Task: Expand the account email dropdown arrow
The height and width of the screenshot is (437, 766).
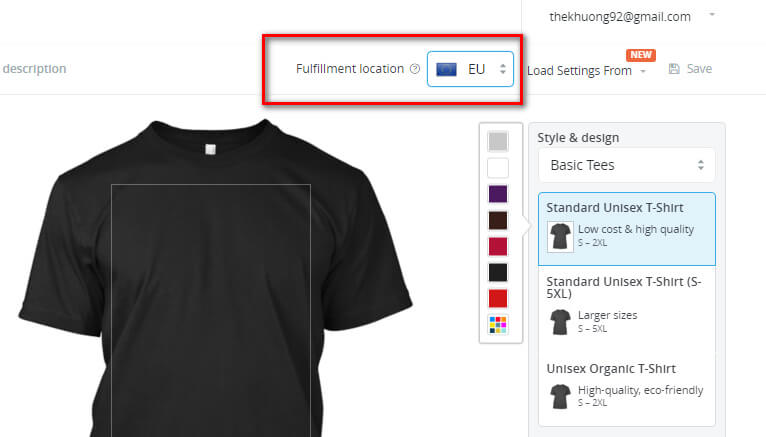Action: click(x=711, y=16)
